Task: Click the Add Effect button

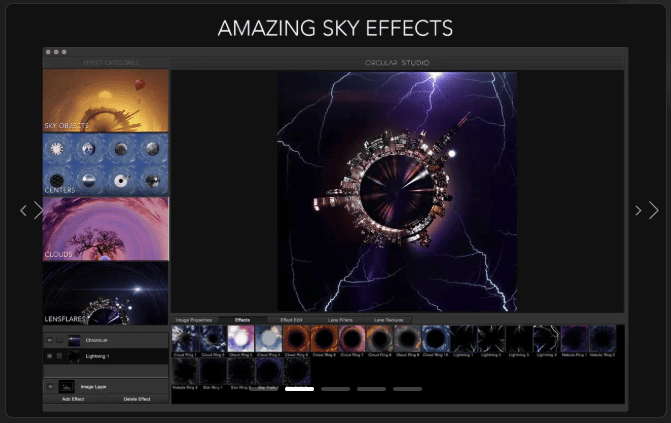Action: 73,399
